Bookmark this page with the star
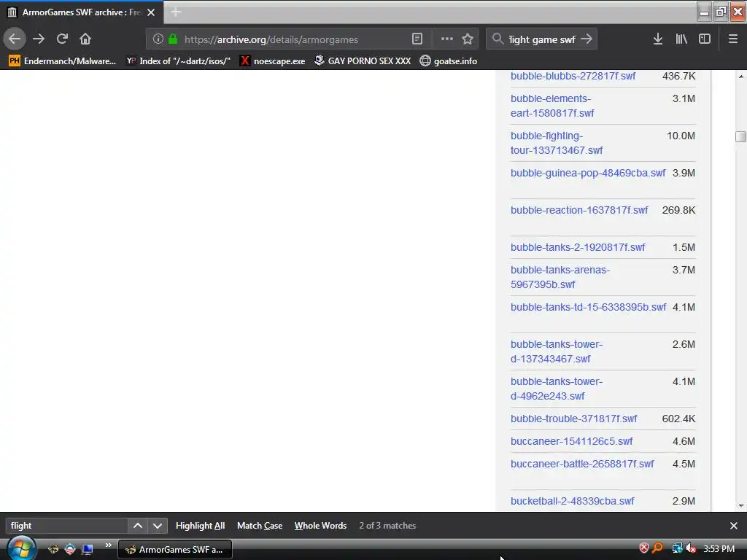 coord(468,39)
